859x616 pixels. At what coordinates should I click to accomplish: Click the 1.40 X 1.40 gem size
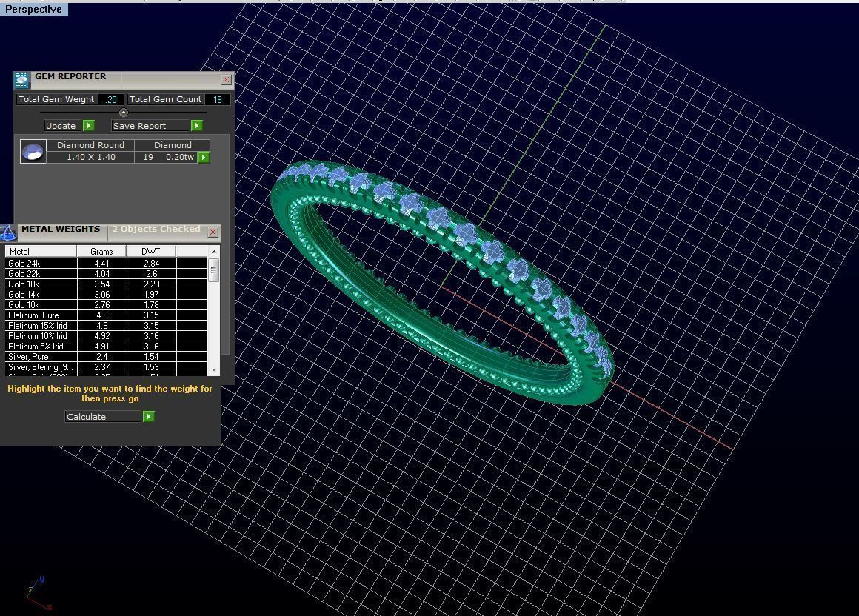(91, 157)
